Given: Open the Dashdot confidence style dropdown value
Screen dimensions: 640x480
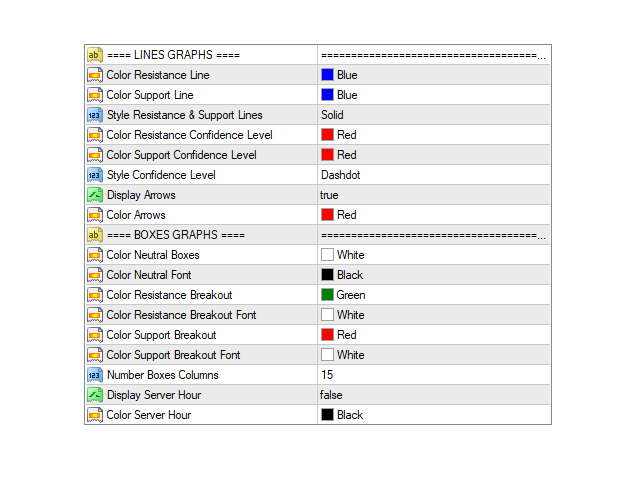Looking at the screenshot, I should 434,175.
